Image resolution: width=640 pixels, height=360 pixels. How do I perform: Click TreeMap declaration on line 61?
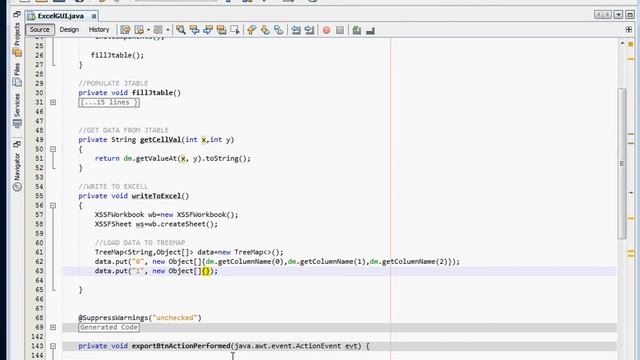coord(189,252)
